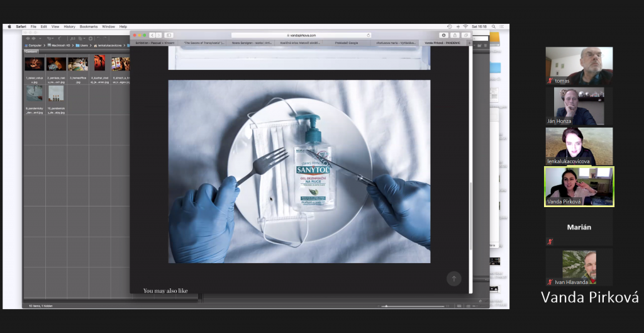Image resolution: width=644 pixels, height=333 pixels.
Task: Click the Wi-Fi icon in the menu bar
Action: point(465,26)
